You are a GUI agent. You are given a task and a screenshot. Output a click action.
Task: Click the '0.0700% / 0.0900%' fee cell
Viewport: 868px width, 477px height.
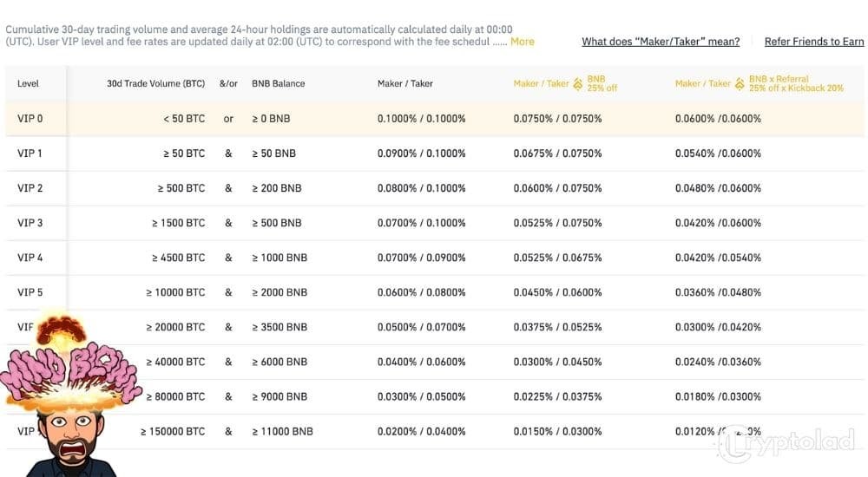pyautogui.click(x=421, y=258)
